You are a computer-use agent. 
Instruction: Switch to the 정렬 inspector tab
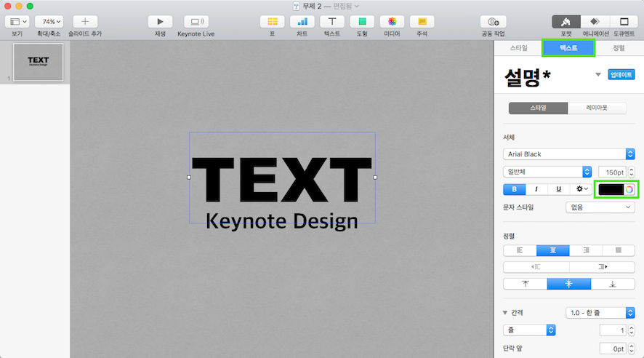pyautogui.click(x=619, y=48)
